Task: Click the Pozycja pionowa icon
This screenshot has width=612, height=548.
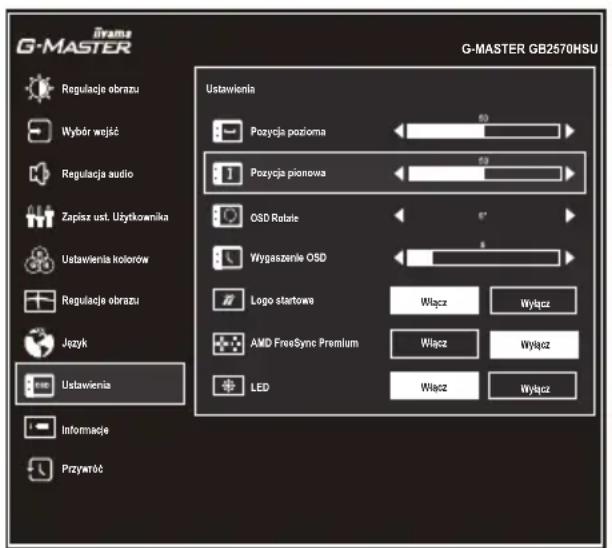Action: pos(228,173)
